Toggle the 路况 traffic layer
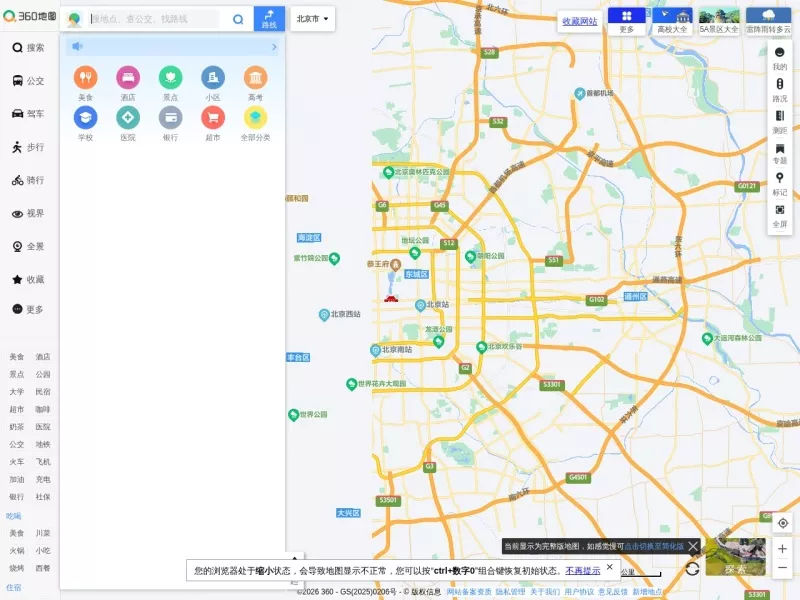800x600 pixels. tap(780, 90)
